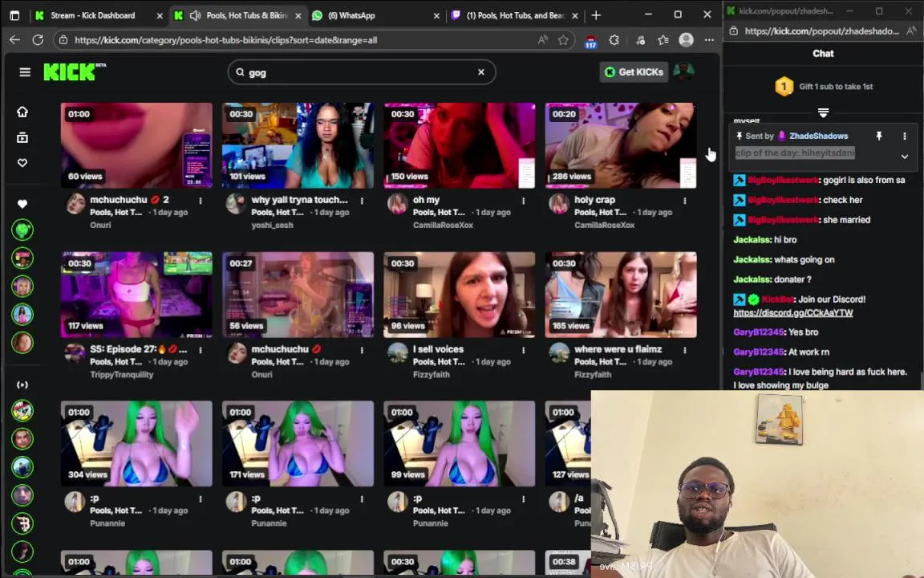924x578 pixels.
Task: Open TrippyTranquility channel link
Action: (121, 374)
